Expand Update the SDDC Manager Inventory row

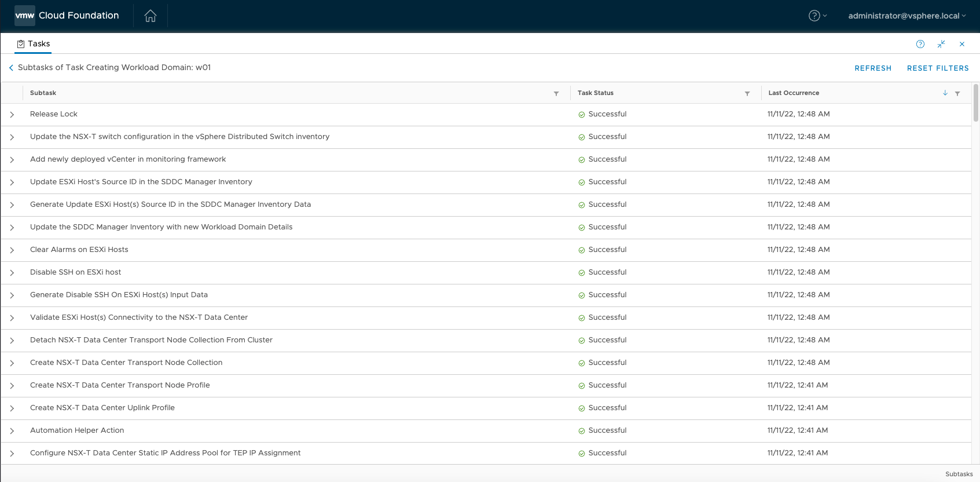coord(12,228)
